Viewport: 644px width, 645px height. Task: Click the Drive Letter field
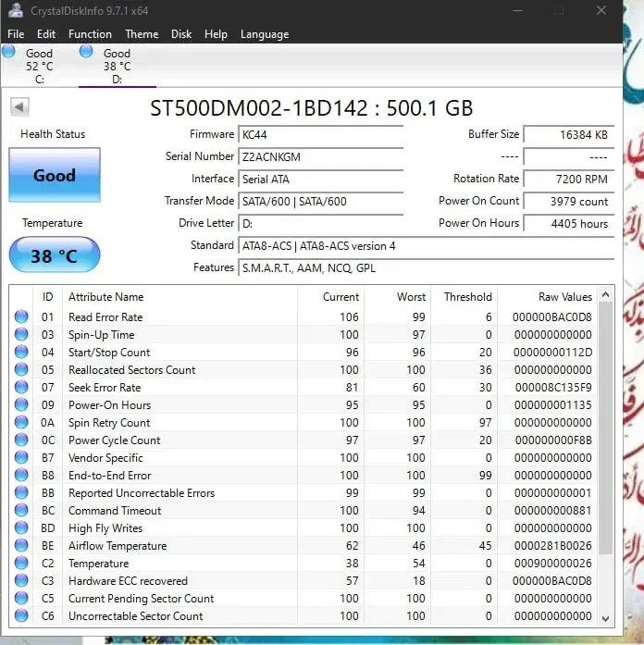pos(320,223)
